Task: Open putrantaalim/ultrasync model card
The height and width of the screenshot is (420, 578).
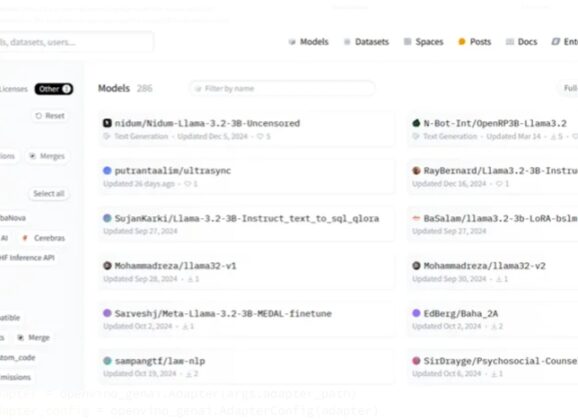Action: [247, 177]
